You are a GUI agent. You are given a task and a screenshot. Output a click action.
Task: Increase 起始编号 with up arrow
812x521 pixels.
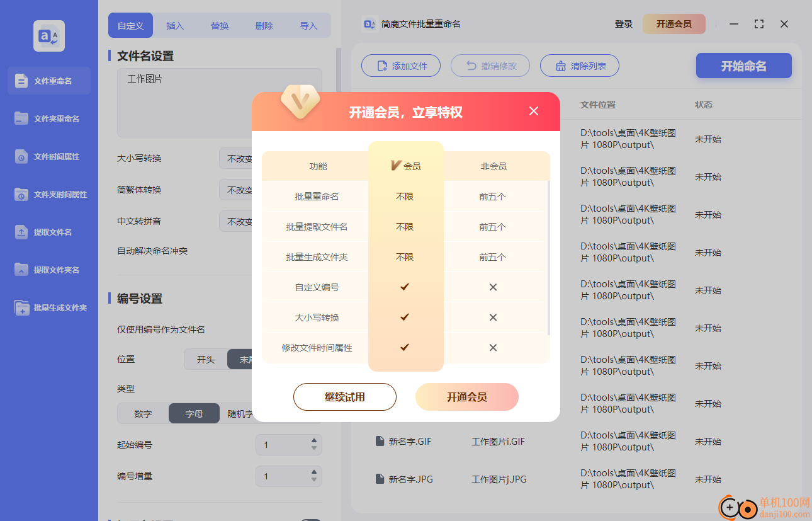[313, 441]
